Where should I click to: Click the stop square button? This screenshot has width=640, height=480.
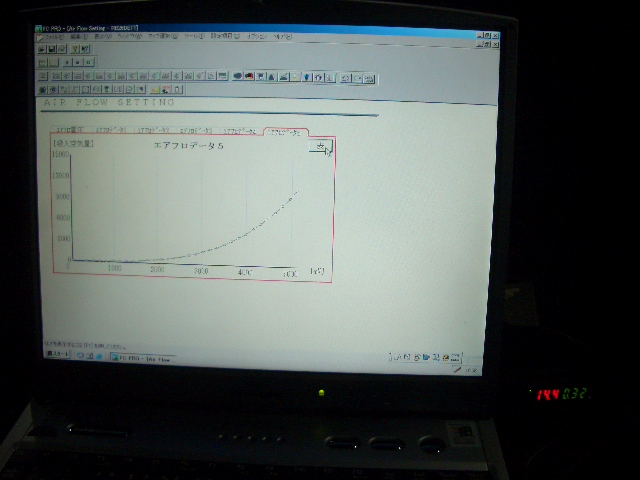78,62
